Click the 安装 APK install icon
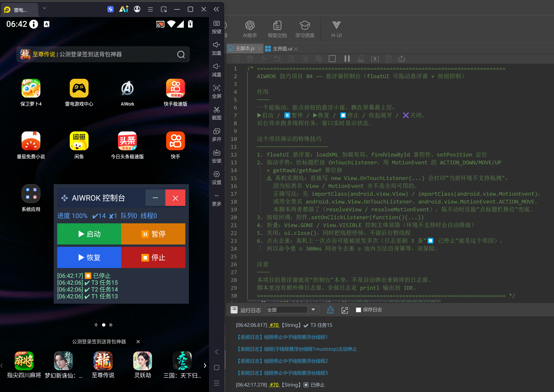 216,156
